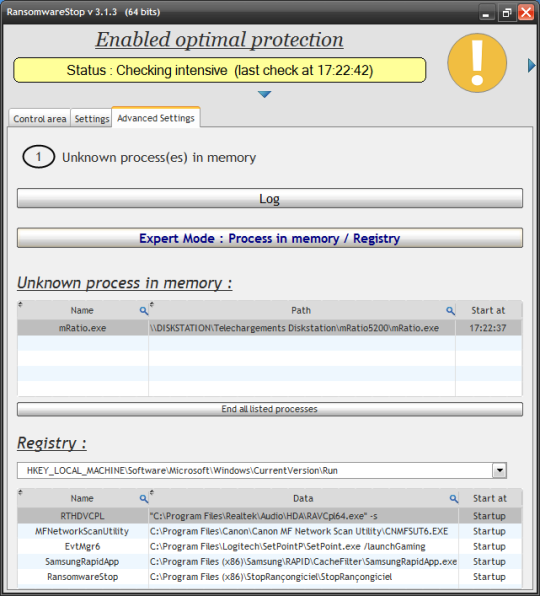Sort by the Start at process column header
This screenshot has width=540, height=596.
pyautogui.click(x=488, y=311)
